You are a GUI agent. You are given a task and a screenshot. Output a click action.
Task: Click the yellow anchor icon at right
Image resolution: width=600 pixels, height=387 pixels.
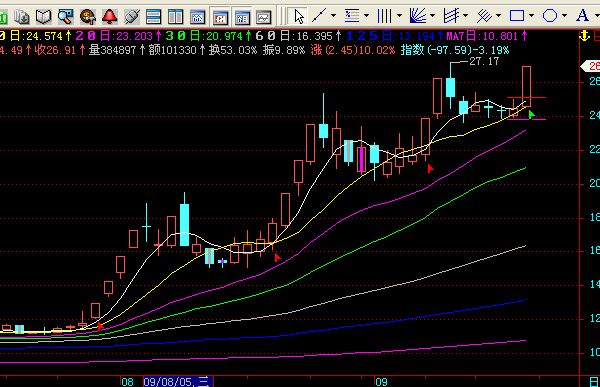click(x=584, y=36)
